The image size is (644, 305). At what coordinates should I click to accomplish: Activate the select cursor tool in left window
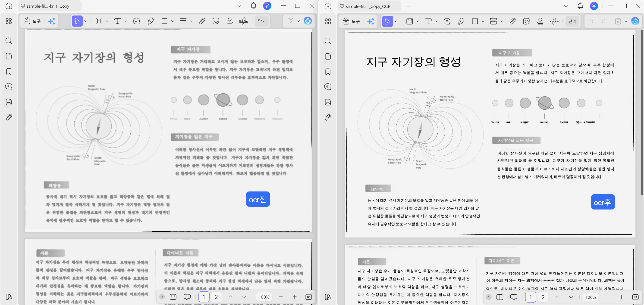[77, 21]
